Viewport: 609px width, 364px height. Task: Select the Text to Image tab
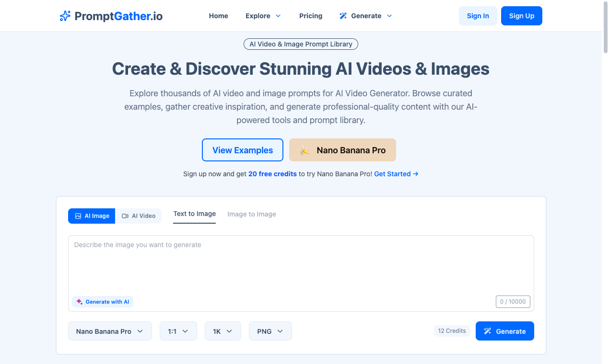pos(194,214)
